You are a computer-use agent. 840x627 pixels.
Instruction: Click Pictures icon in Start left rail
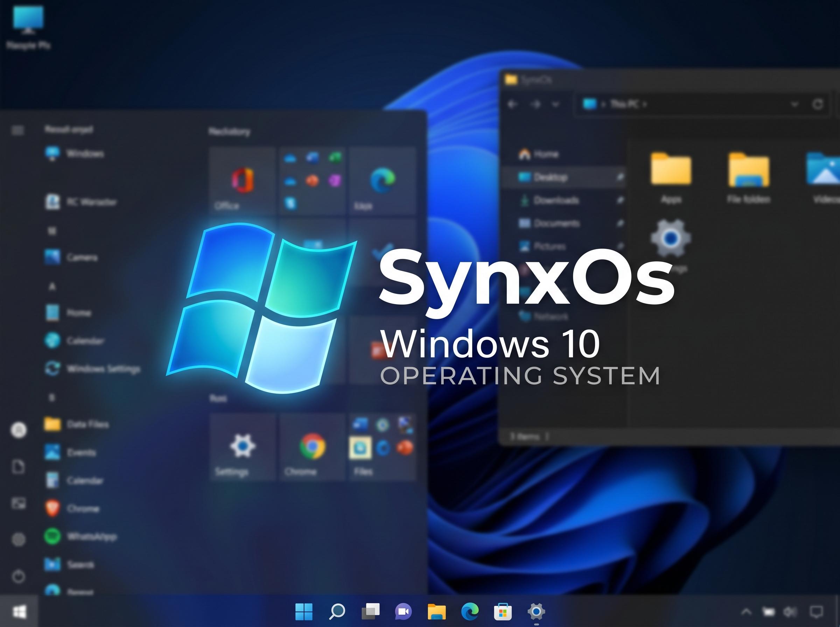tap(19, 503)
